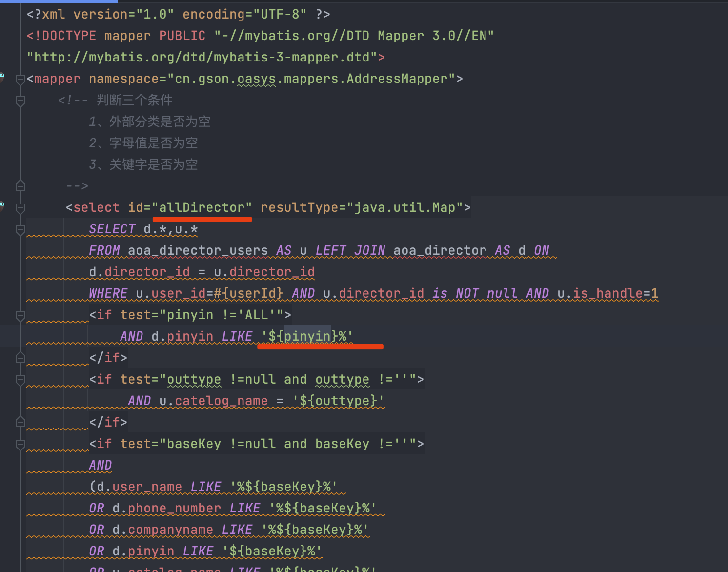Click the ${outtype} placeholder text
The width and height of the screenshot is (728, 572).
338,401
